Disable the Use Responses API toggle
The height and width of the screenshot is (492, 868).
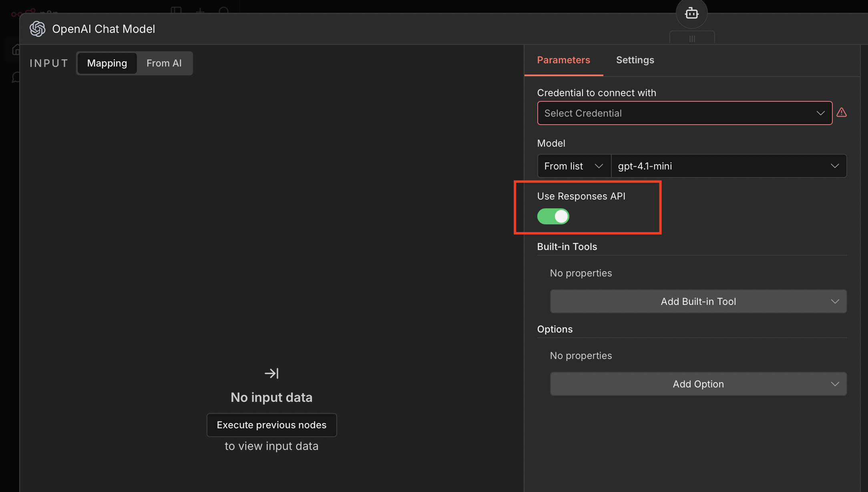553,216
